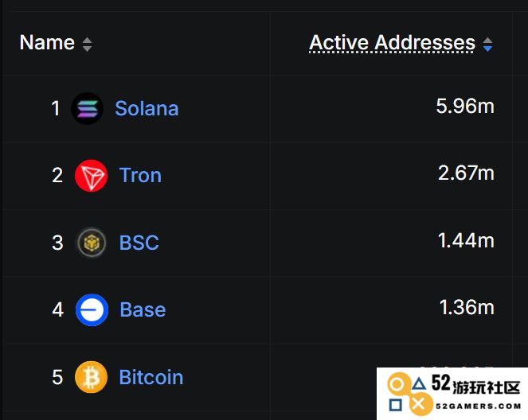This screenshot has width=528, height=420.
Task: Select BSC's 1.44m active addresses value
Action: pos(466,241)
